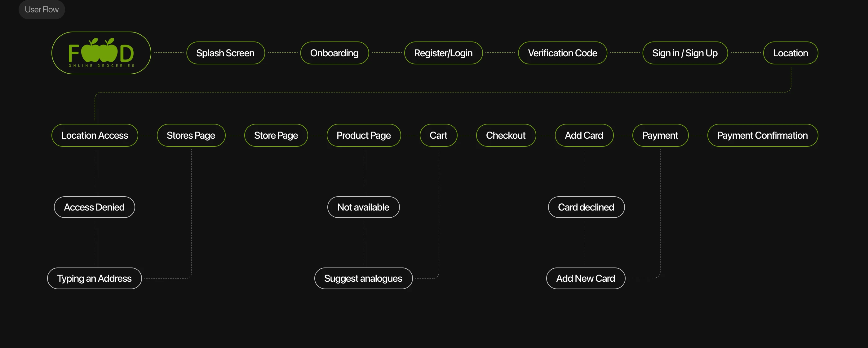Click the Checkout node
This screenshot has height=348, width=868.
coord(506,135)
